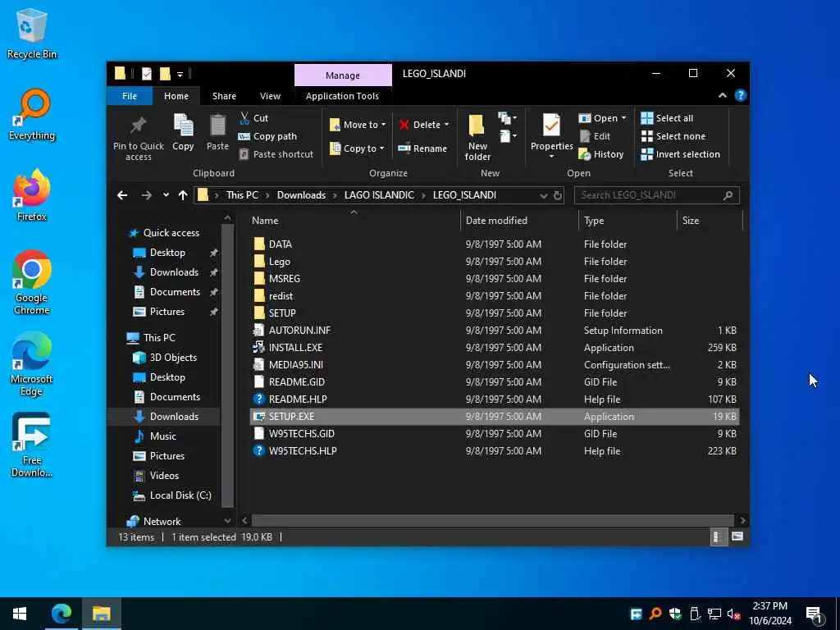This screenshot has width=840, height=630.
Task: Open Firefox desktop shortcut
Action: (x=32, y=195)
